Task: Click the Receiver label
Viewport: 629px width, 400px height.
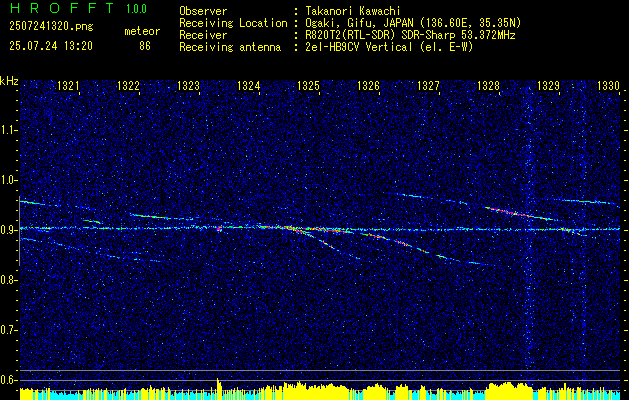Action: click(203, 35)
